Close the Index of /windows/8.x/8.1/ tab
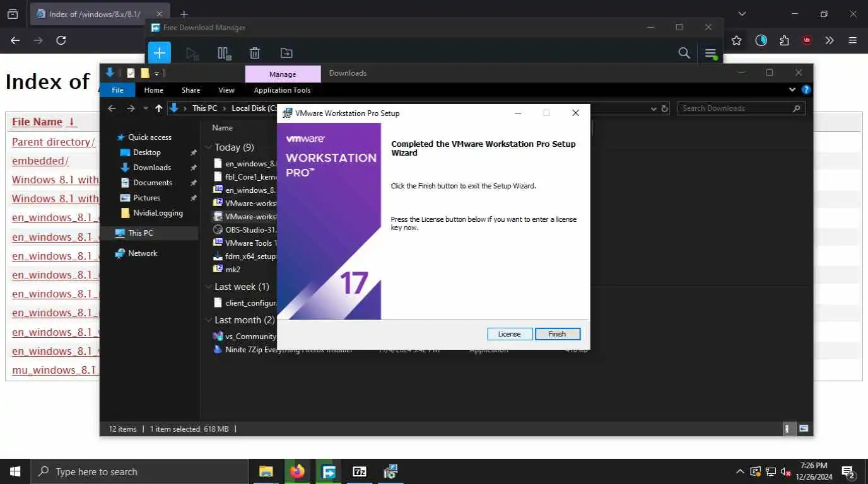The image size is (868, 484). [158, 14]
